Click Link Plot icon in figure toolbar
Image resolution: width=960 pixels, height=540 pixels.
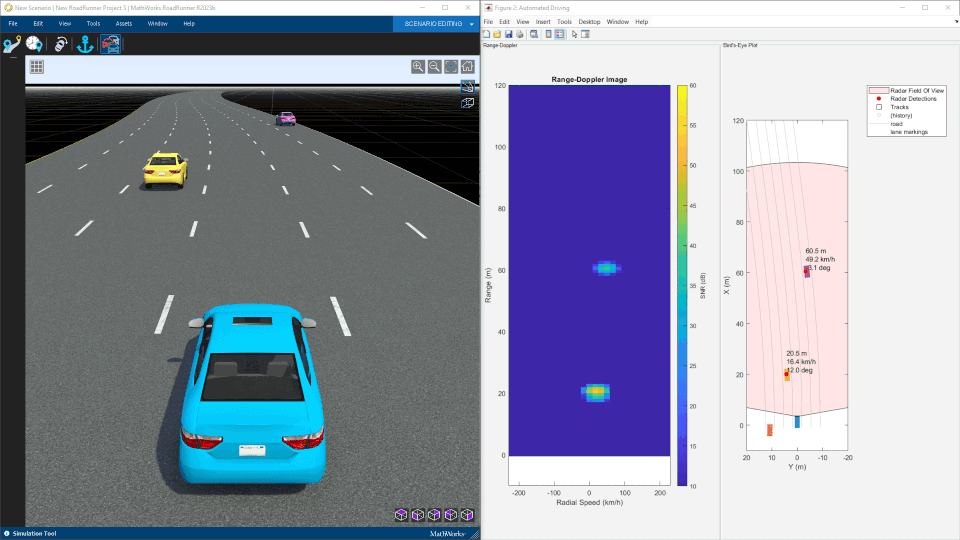(534, 34)
